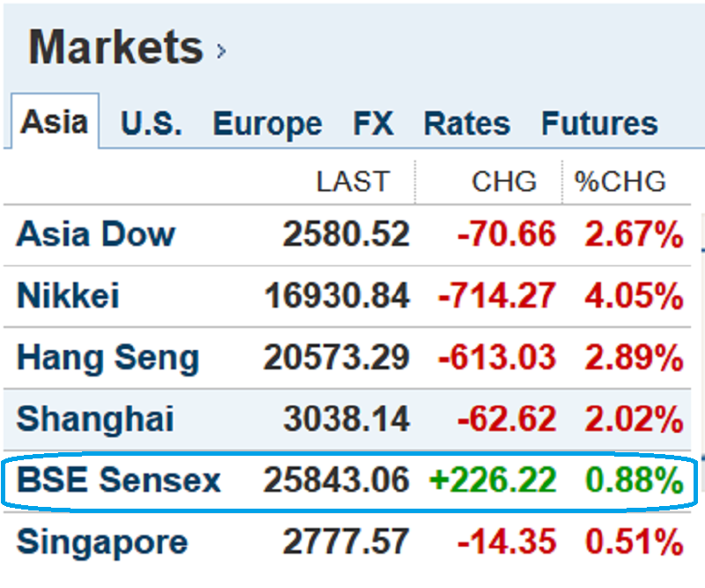Click the CHG column header
Viewport: 705px width, 588px height.
coord(503,182)
